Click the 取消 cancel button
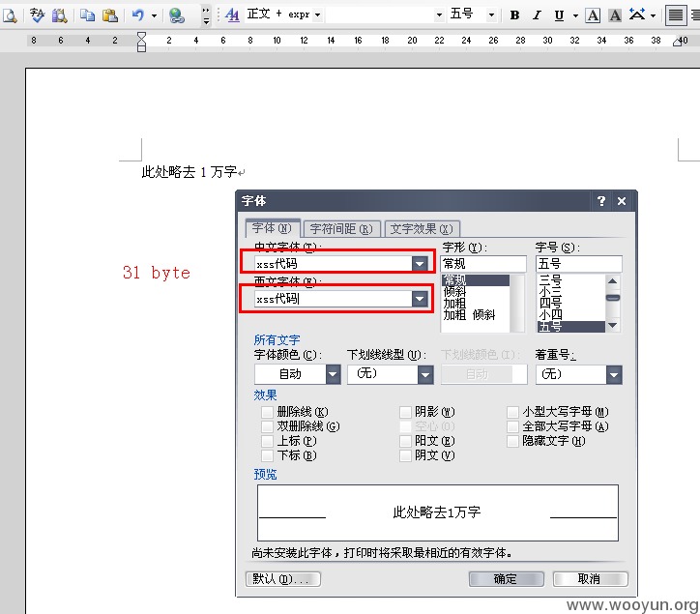The height and width of the screenshot is (614, 700). point(590,579)
